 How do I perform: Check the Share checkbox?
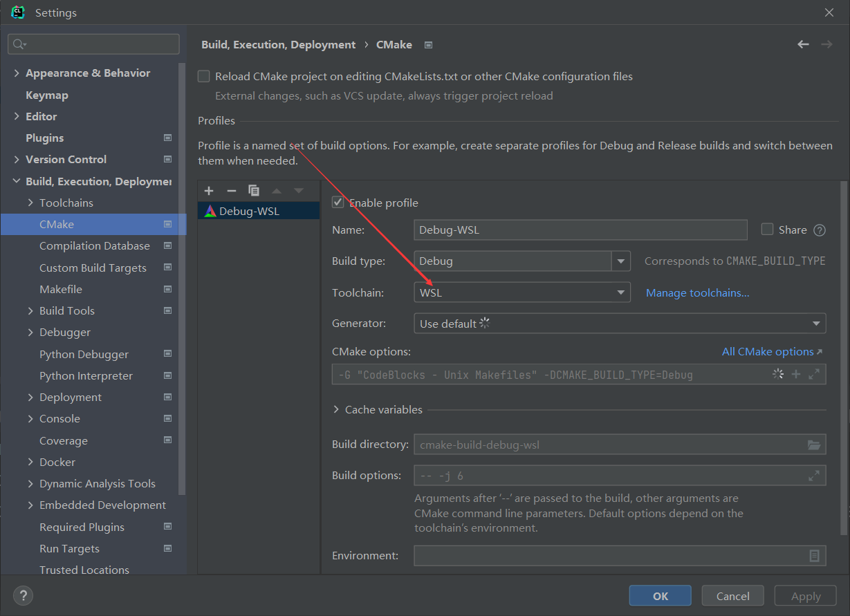point(767,230)
